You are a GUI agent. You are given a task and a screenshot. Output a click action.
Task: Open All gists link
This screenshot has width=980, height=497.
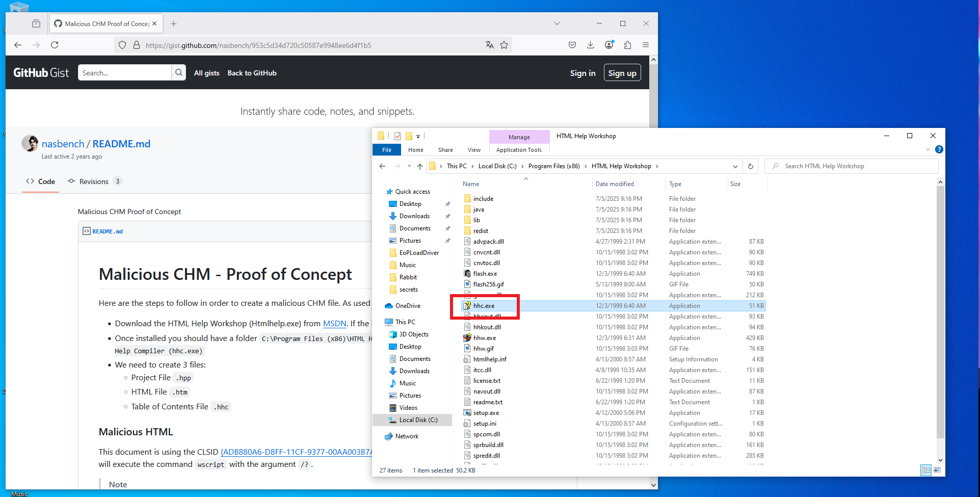coord(206,73)
